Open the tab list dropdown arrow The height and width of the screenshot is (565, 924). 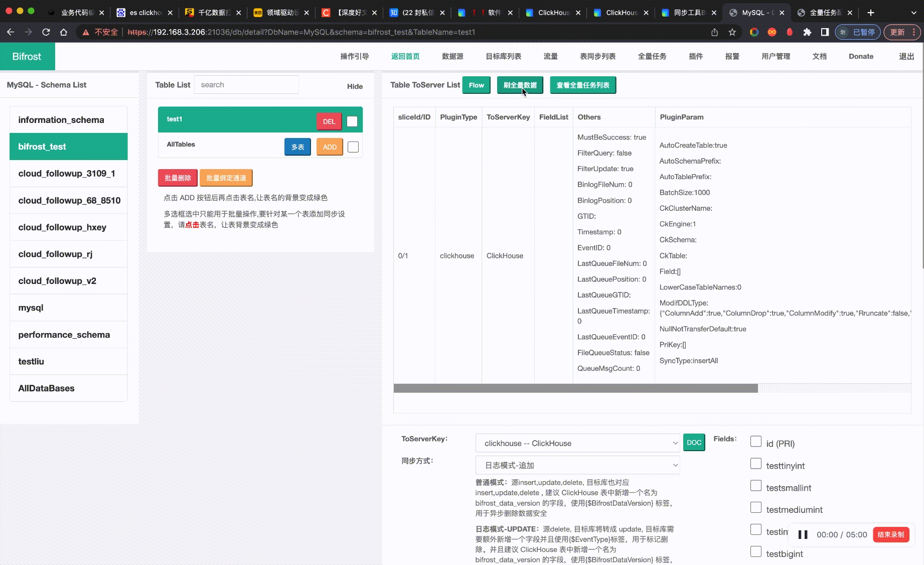tap(913, 13)
